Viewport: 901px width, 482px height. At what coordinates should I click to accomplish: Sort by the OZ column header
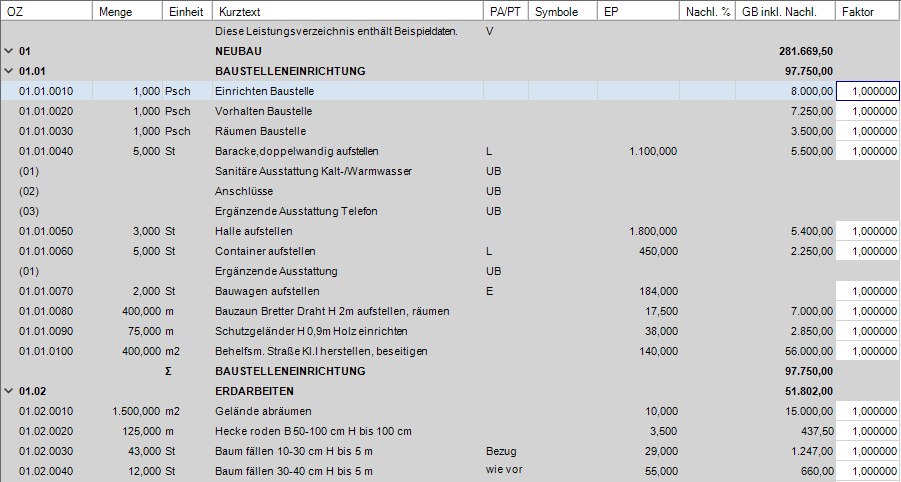(x=47, y=11)
